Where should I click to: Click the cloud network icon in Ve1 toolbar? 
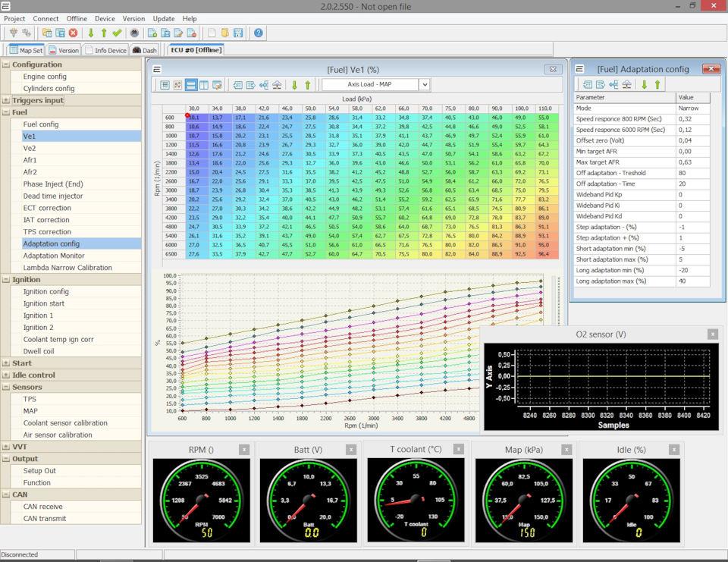[x=277, y=85]
